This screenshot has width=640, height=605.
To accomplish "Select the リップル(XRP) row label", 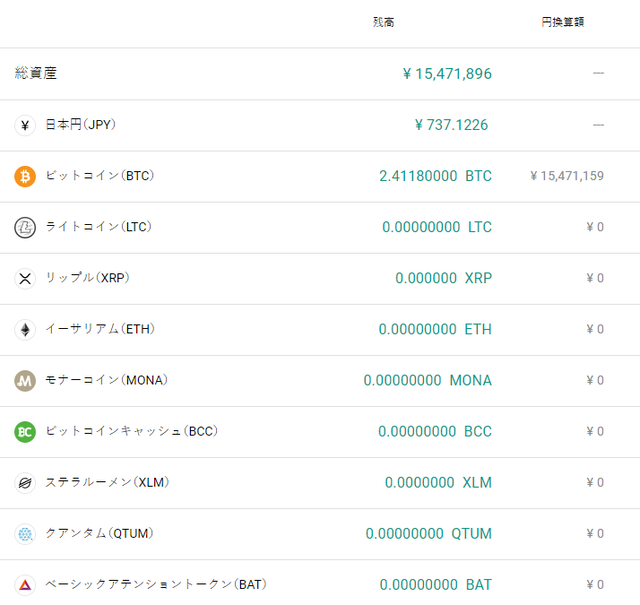I will [87, 278].
